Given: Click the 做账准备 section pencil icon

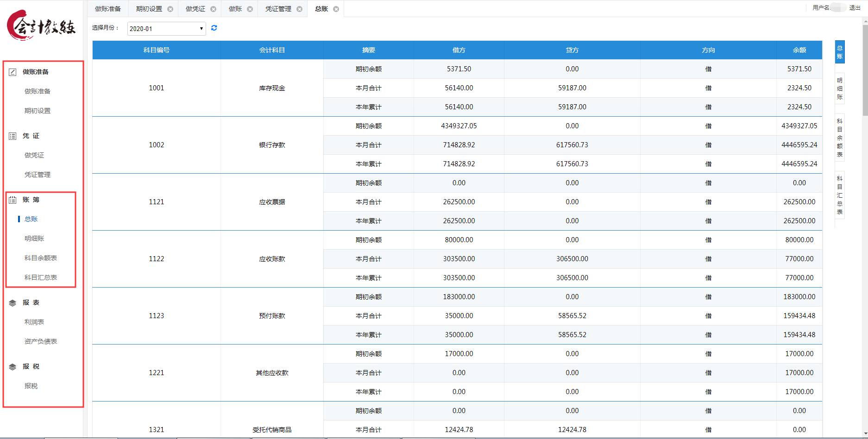Looking at the screenshot, I should [x=13, y=72].
